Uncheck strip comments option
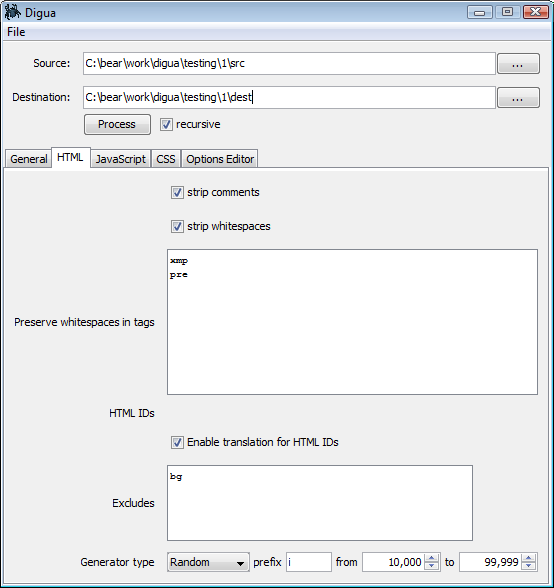This screenshot has width=554, height=588. click(x=177, y=192)
